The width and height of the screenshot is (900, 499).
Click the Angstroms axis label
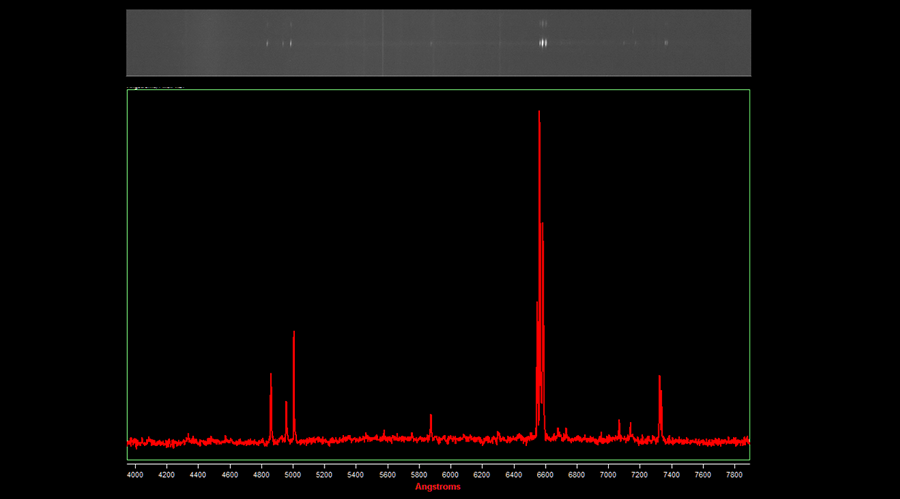pos(438,487)
